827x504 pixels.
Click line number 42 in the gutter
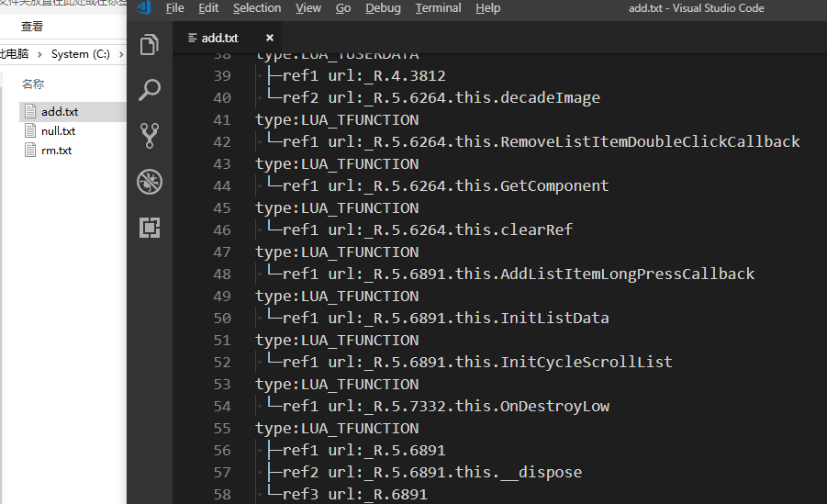[222, 142]
